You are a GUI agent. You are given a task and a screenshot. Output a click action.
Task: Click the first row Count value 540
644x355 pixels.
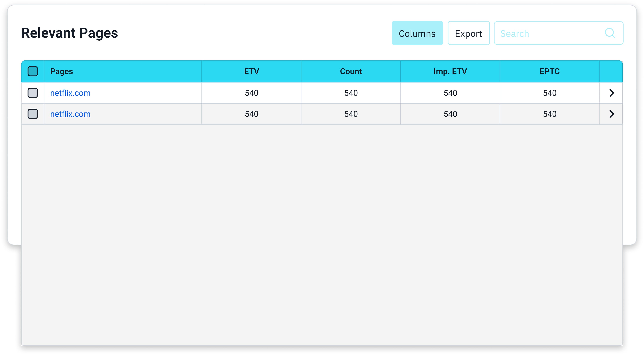tap(351, 93)
